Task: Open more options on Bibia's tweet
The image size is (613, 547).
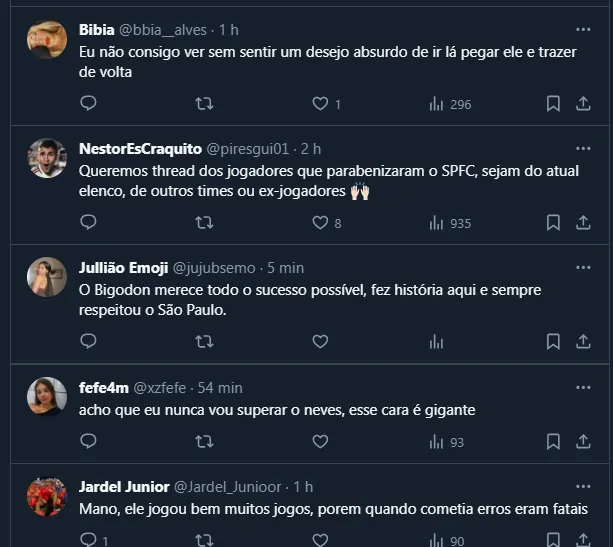Action: click(x=583, y=29)
